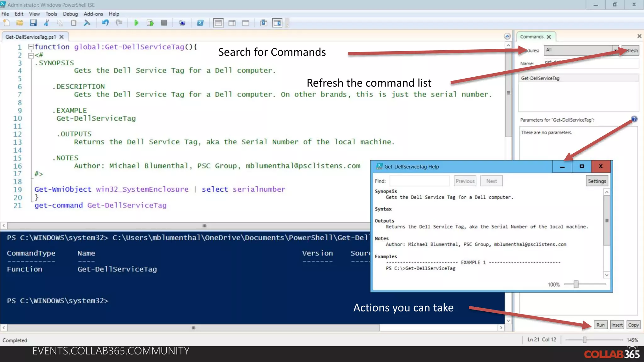Click the Copy button in Commands pane
This screenshot has width=644, height=362.
coord(633,325)
